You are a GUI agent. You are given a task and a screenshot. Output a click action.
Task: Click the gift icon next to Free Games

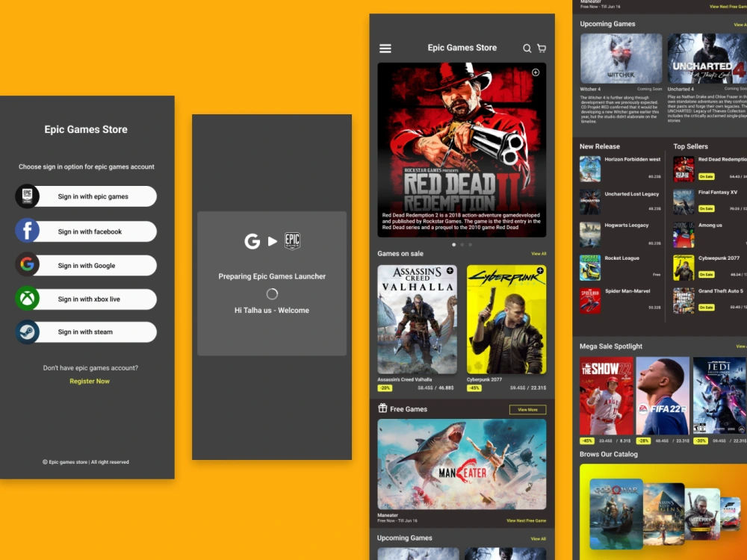click(x=382, y=408)
